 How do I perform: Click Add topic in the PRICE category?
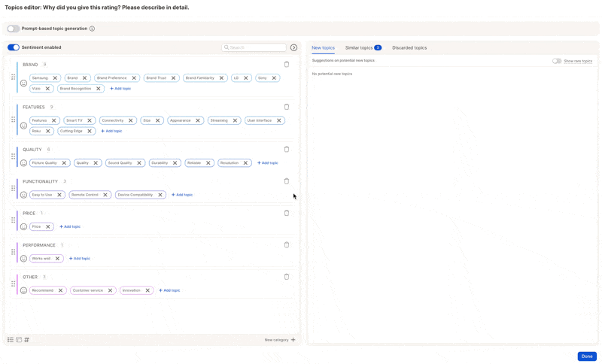tap(70, 226)
